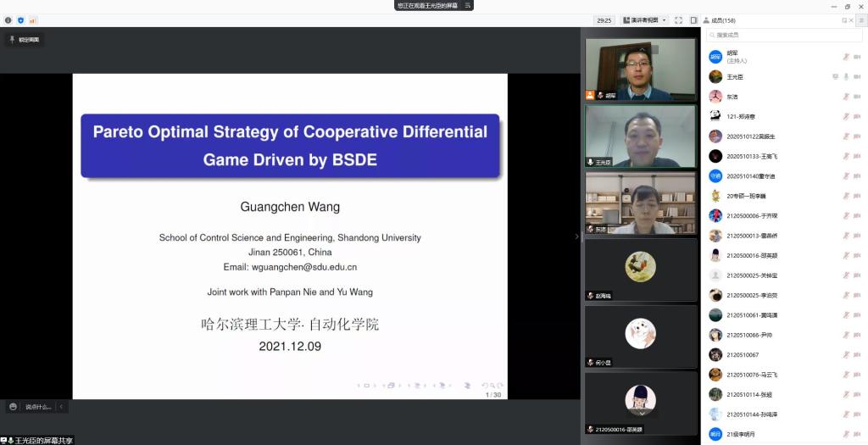Image resolution: width=868 pixels, height=445 pixels.
Task: Click the blue security shield icon
Action: click(20, 19)
